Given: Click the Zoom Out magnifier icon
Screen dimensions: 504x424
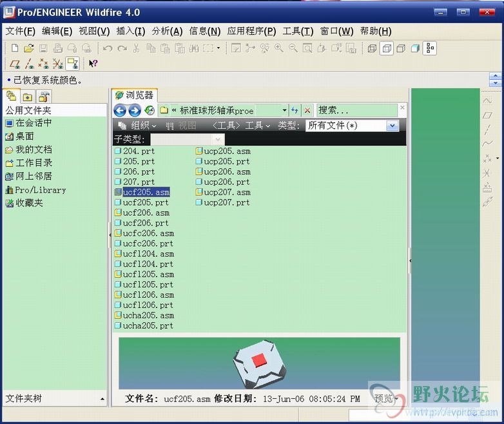Looking at the screenshot, I should (x=293, y=48).
